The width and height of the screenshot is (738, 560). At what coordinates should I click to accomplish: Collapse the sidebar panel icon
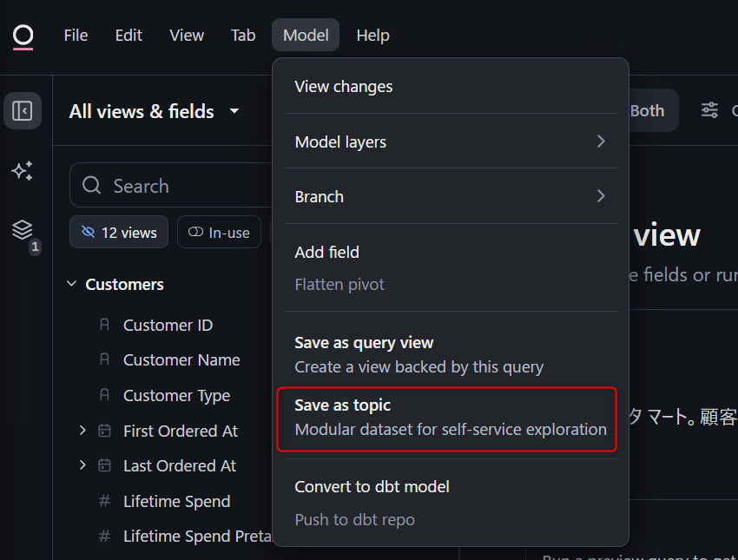tap(23, 111)
